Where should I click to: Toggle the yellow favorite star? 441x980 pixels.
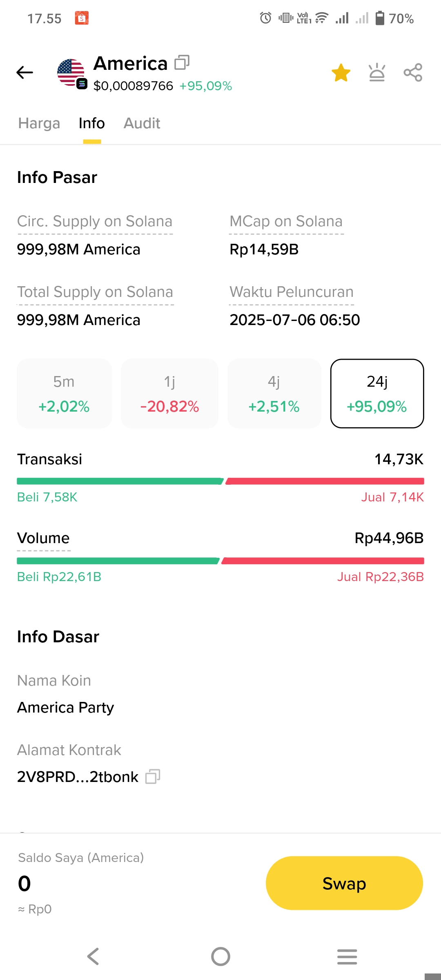(341, 73)
